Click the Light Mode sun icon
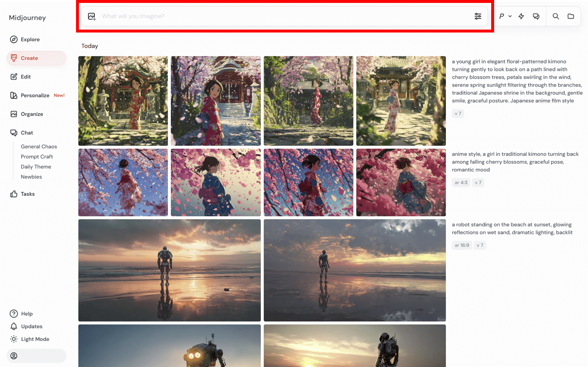The height and width of the screenshot is (367, 588). [x=14, y=339]
